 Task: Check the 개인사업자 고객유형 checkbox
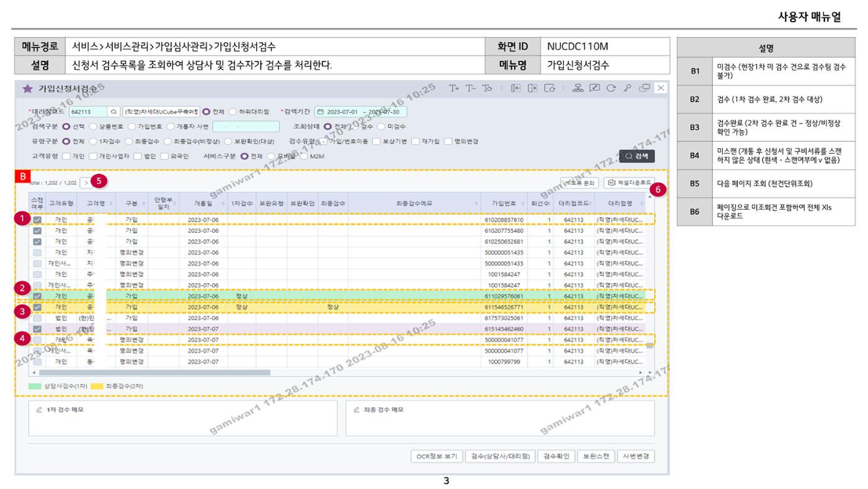[x=94, y=156]
